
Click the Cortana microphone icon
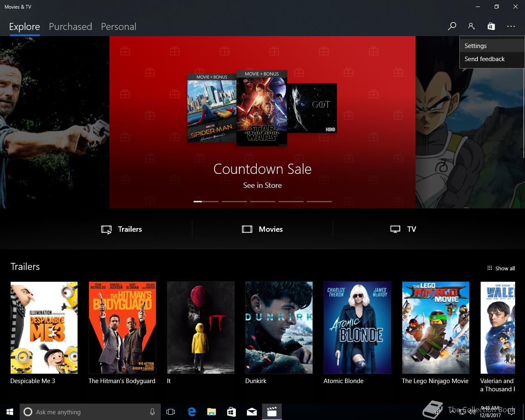152,412
